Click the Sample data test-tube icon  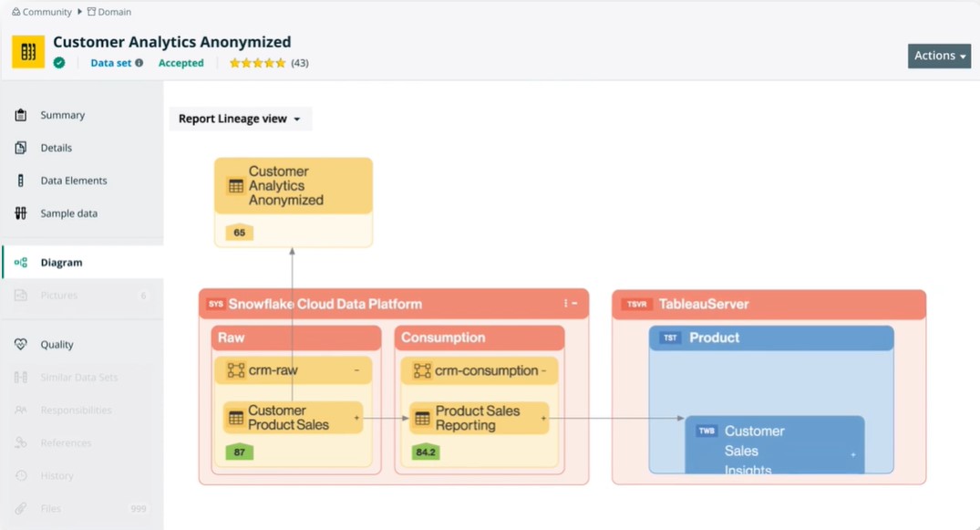point(21,213)
